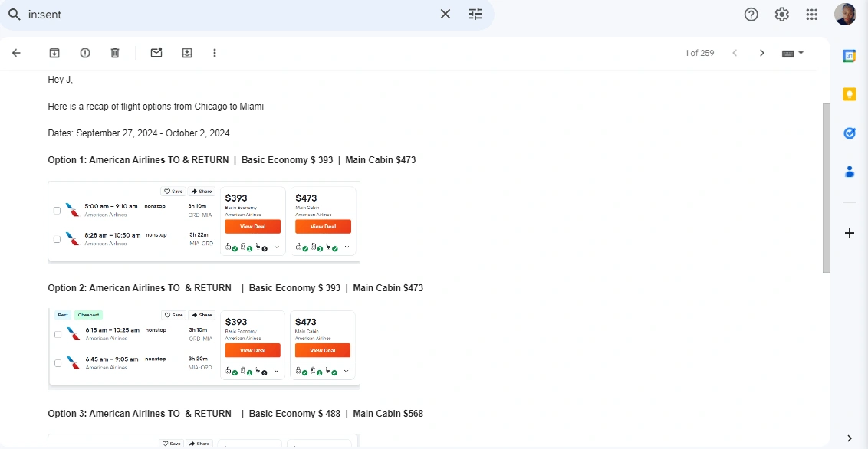Tick checkbox for 8:28 am – 10:50 am flight
Image resolution: width=868 pixels, height=449 pixels.
(57, 239)
